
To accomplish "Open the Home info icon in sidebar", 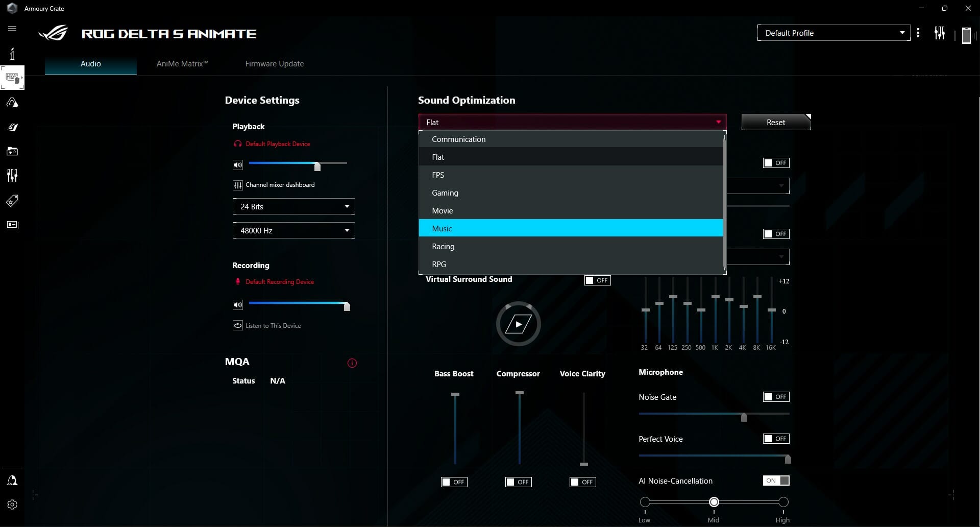I will coord(12,54).
